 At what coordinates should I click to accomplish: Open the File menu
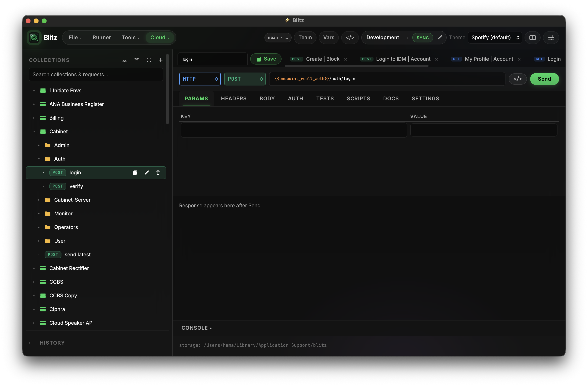click(75, 38)
